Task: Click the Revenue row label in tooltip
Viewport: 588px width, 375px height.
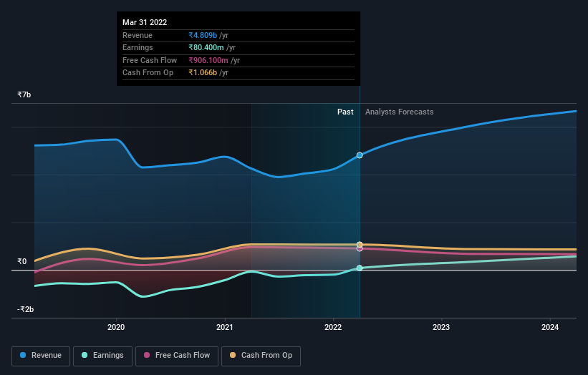Action: click(138, 35)
